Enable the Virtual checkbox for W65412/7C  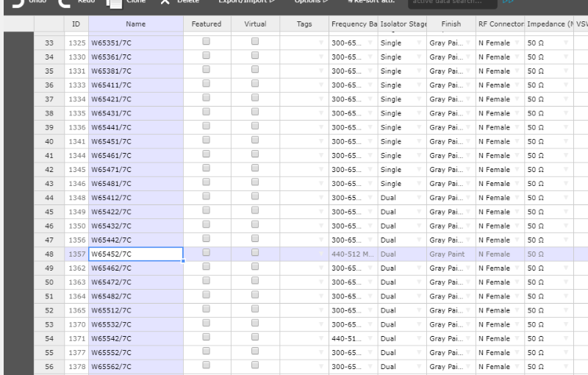(x=255, y=197)
